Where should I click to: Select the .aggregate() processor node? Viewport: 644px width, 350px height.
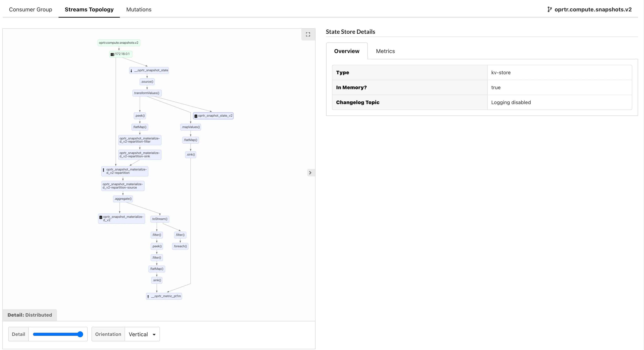click(123, 199)
